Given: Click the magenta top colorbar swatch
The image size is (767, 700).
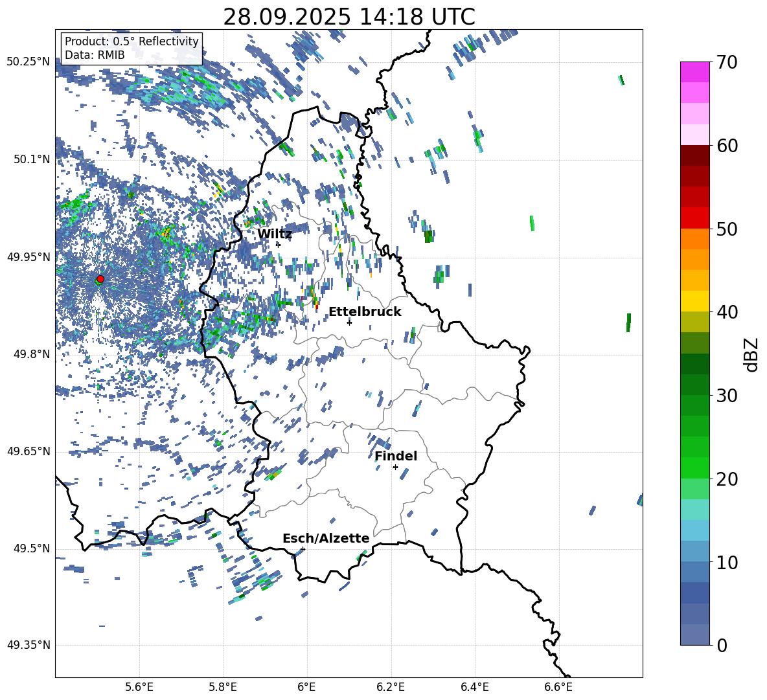Looking at the screenshot, I should (694, 72).
